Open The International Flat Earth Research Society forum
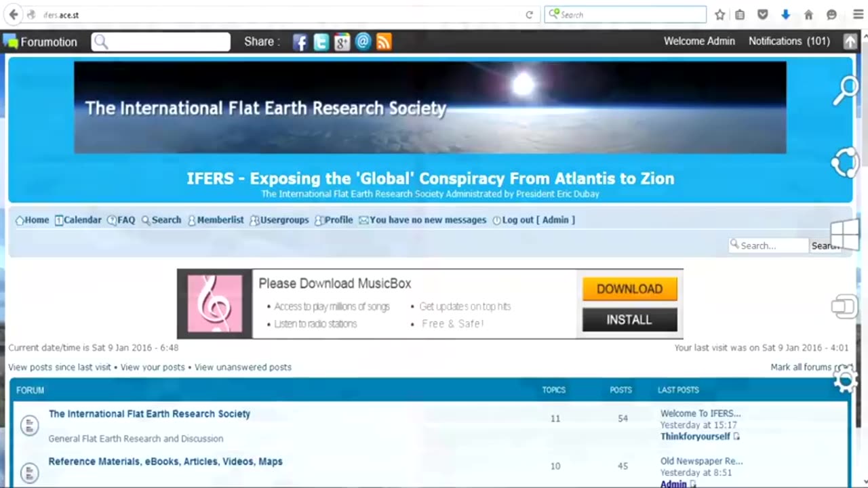Viewport: 868px width, 488px height. (x=149, y=413)
